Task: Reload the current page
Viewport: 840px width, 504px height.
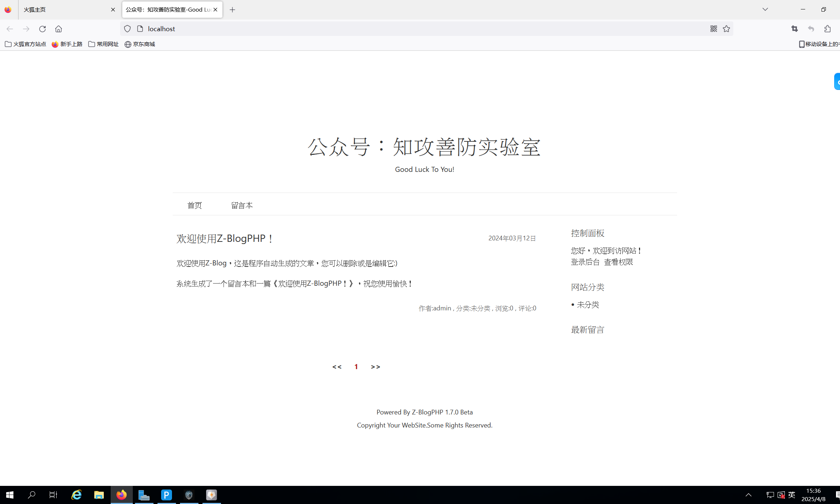Action: click(x=42, y=29)
